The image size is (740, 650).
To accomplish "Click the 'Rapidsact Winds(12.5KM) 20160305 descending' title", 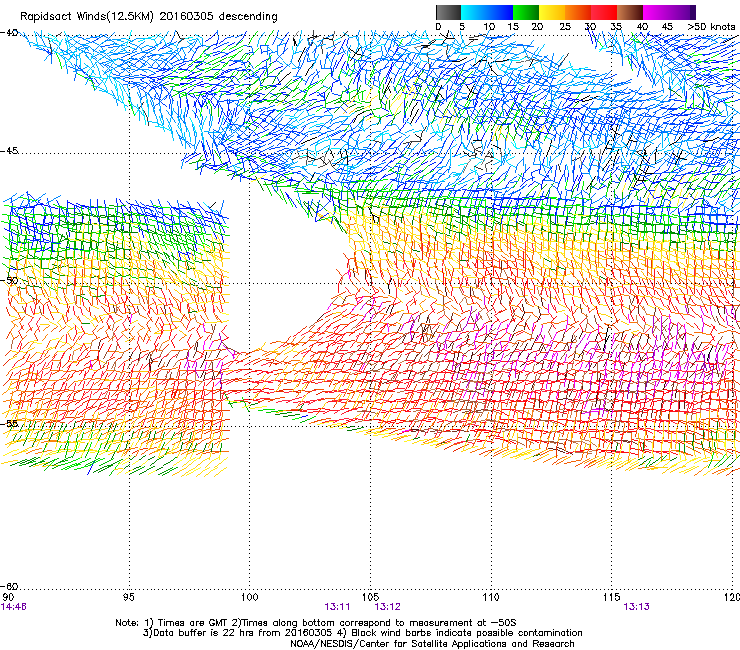I will (x=149, y=17).
